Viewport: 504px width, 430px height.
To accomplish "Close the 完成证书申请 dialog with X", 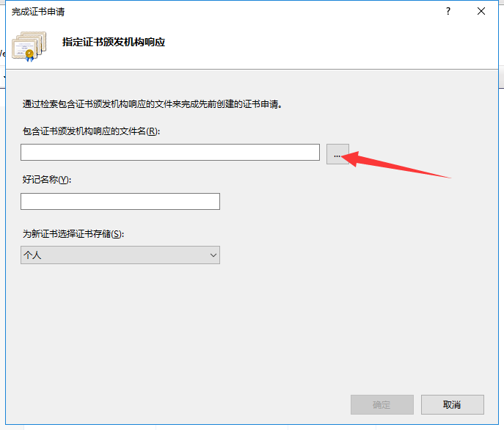I will [x=481, y=11].
